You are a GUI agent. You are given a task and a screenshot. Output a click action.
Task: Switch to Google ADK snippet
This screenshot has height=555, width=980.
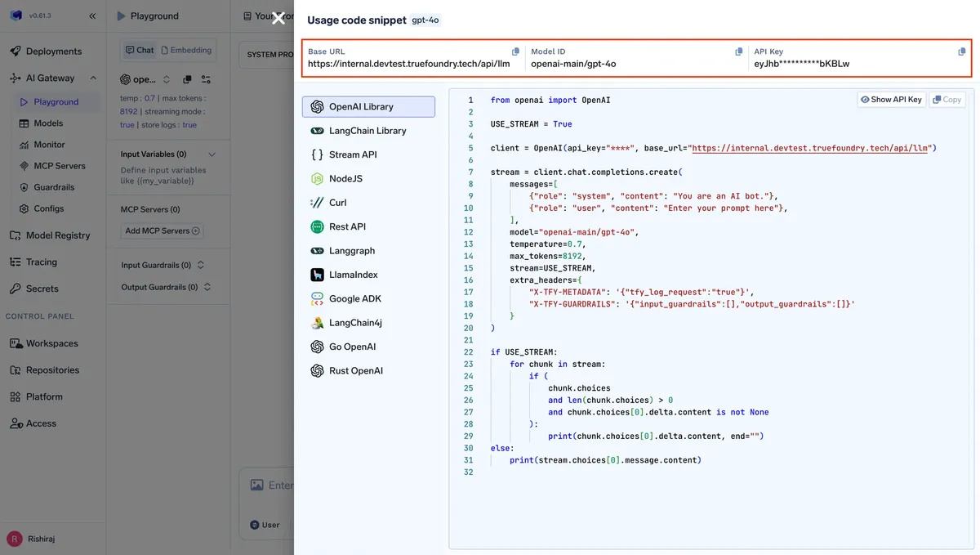click(x=368, y=298)
